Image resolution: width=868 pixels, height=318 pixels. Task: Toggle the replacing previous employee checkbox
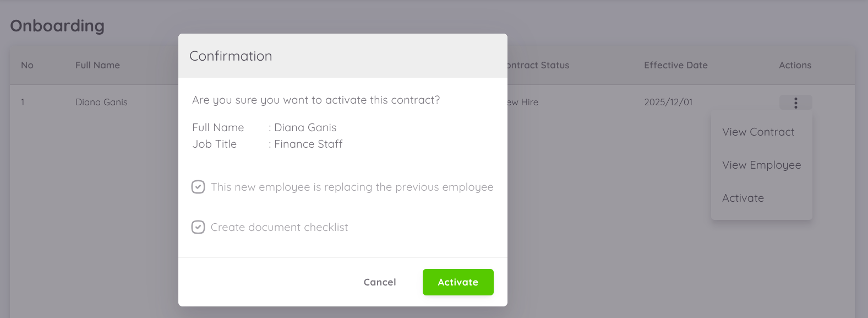click(x=198, y=187)
